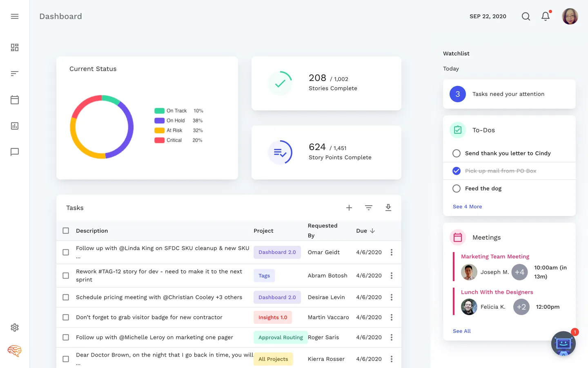The height and width of the screenshot is (368, 588).
Task: Open more options for Abram Botosh task
Action: [392, 276]
